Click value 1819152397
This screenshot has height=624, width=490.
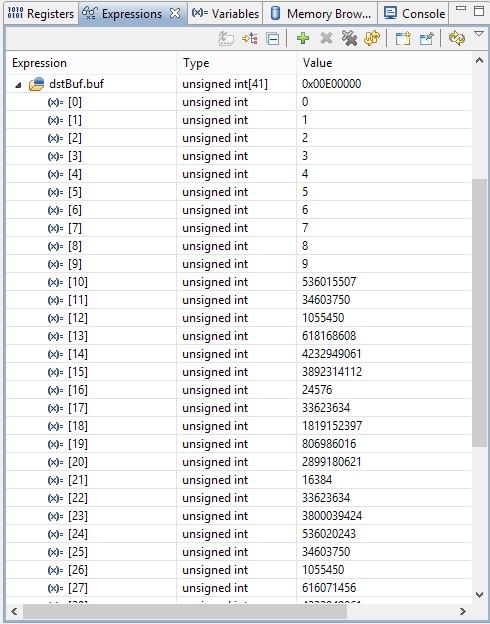pos(332,426)
